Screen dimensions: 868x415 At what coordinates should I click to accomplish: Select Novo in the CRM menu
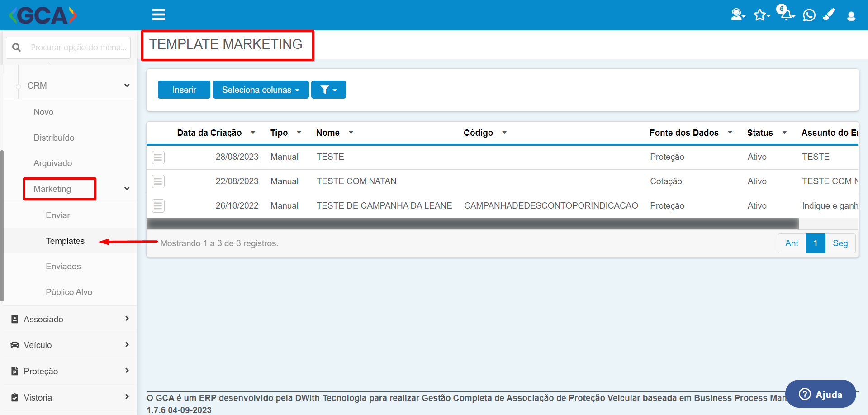[x=43, y=112]
